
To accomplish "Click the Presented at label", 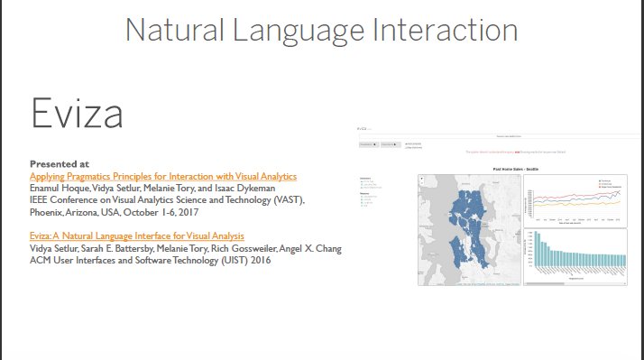I will pyautogui.click(x=60, y=164).
